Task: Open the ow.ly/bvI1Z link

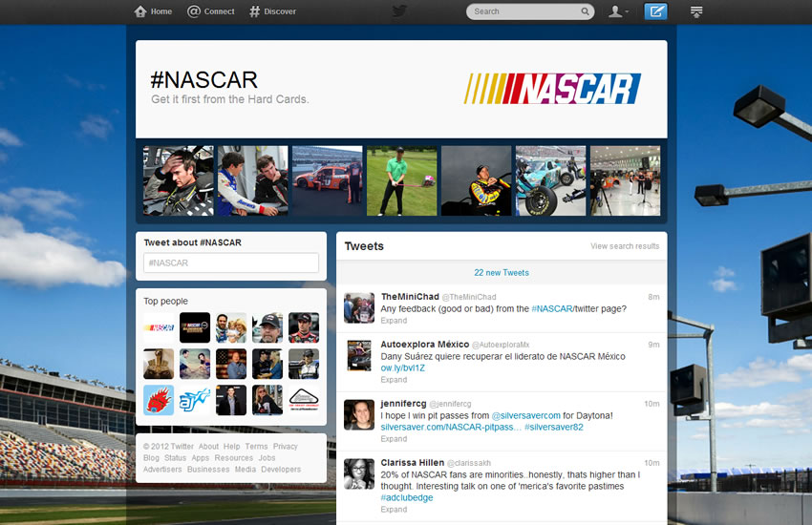Action: coord(402,367)
